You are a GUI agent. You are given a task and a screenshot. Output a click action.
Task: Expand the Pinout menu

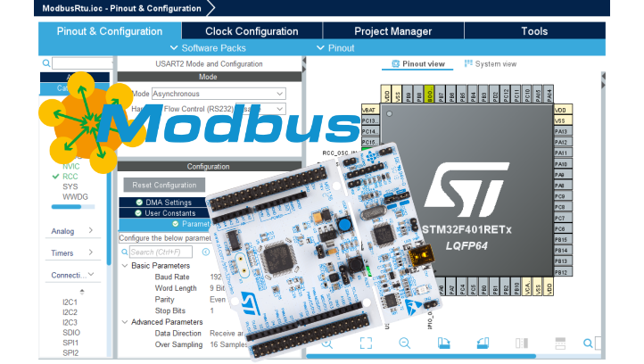pyautogui.click(x=335, y=48)
